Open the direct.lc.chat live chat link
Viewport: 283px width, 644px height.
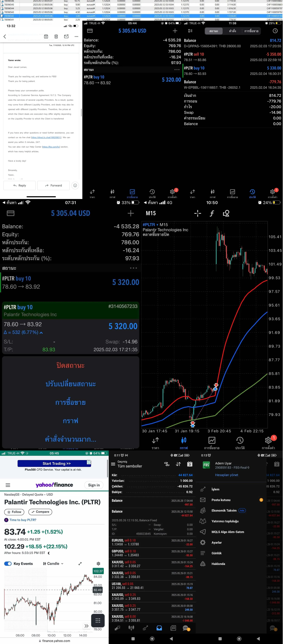tap(46, 137)
